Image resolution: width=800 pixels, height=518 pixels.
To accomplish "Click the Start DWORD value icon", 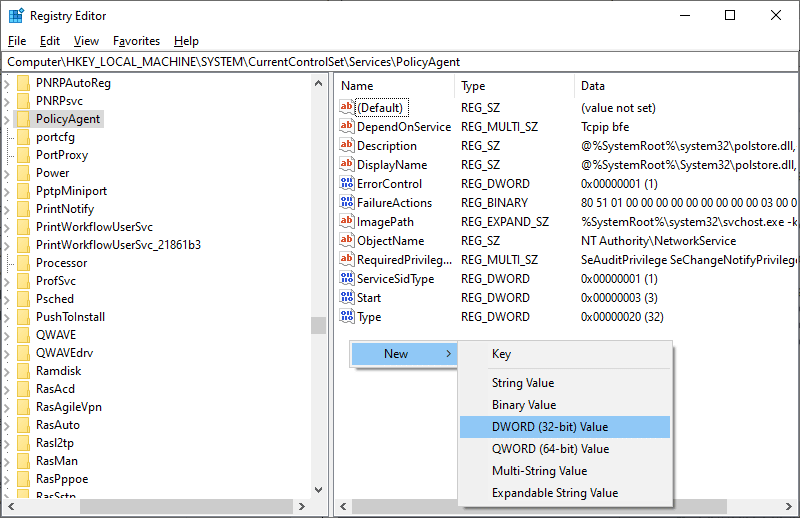I will coord(347,298).
